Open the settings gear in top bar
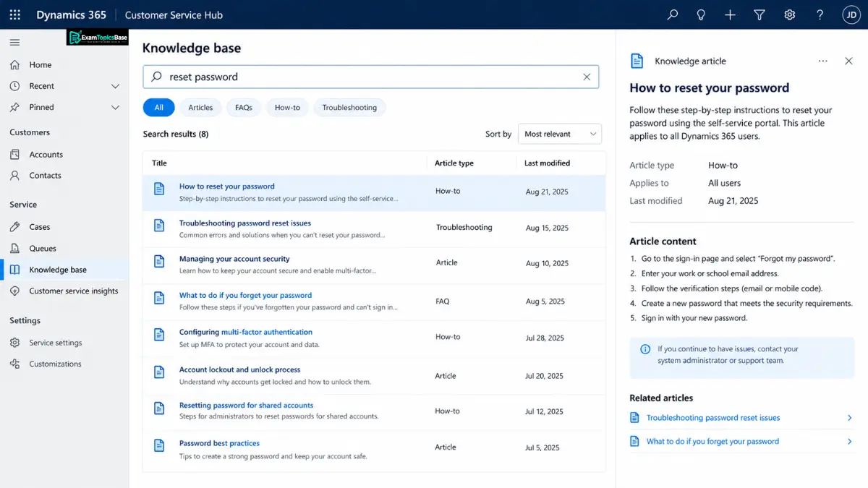Screen dimensions: 868x488 [x=790, y=14]
